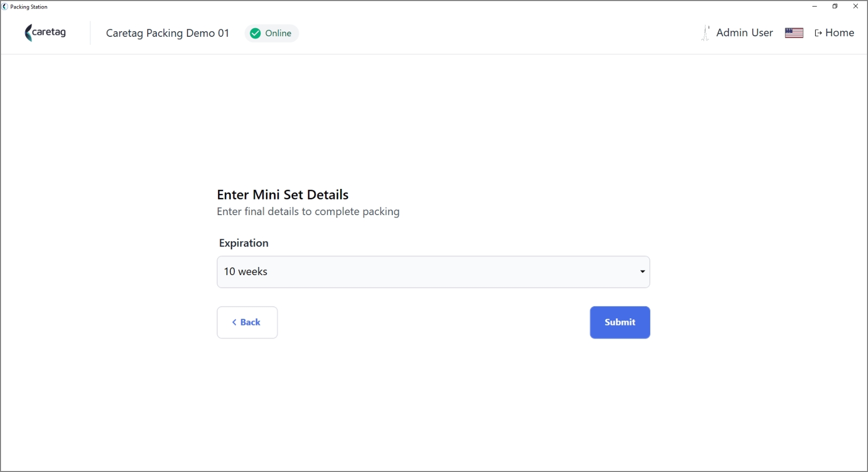Click the Caretag Packing Demo 01 station name

tap(168, 33)
